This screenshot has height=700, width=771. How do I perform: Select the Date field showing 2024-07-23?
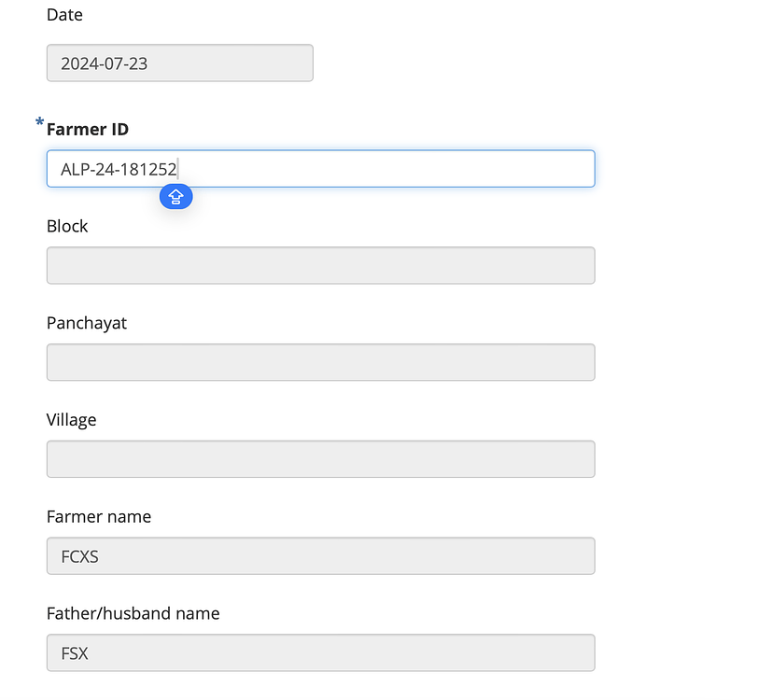[x=179, y=63]
